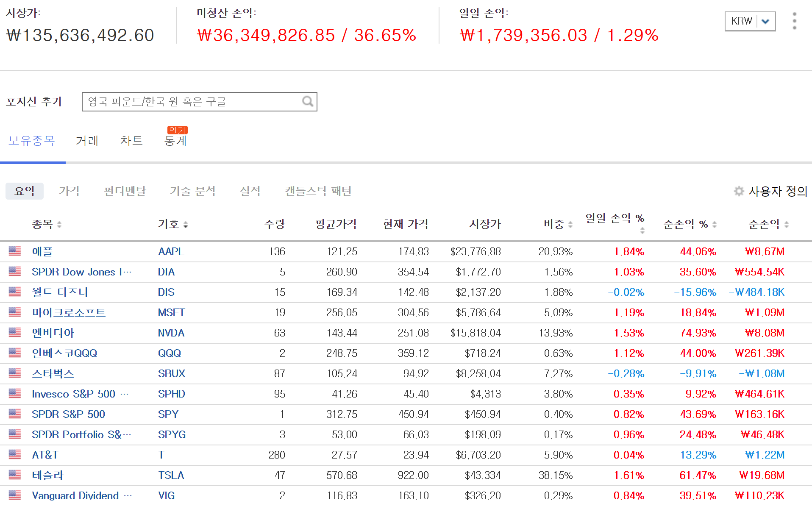Viewport: 812px width, 506px height.
Task: Open the AT&T stock link
Action: tap(45, 455)
